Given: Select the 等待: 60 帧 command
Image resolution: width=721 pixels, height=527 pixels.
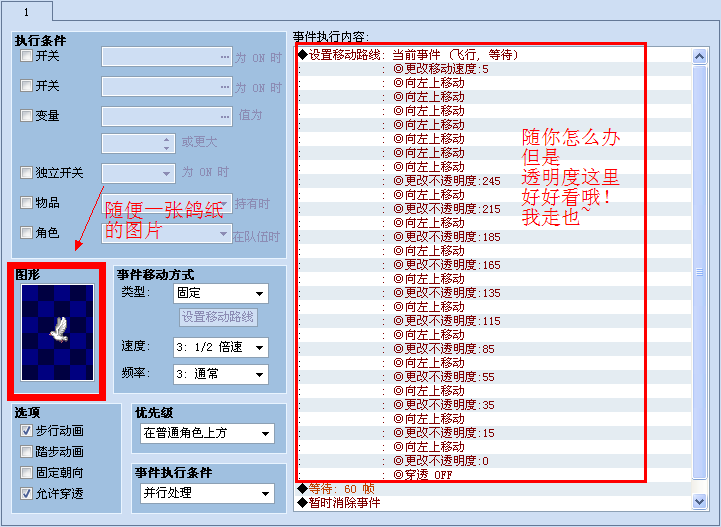Looking at the screenshot, I should (494, 489).
